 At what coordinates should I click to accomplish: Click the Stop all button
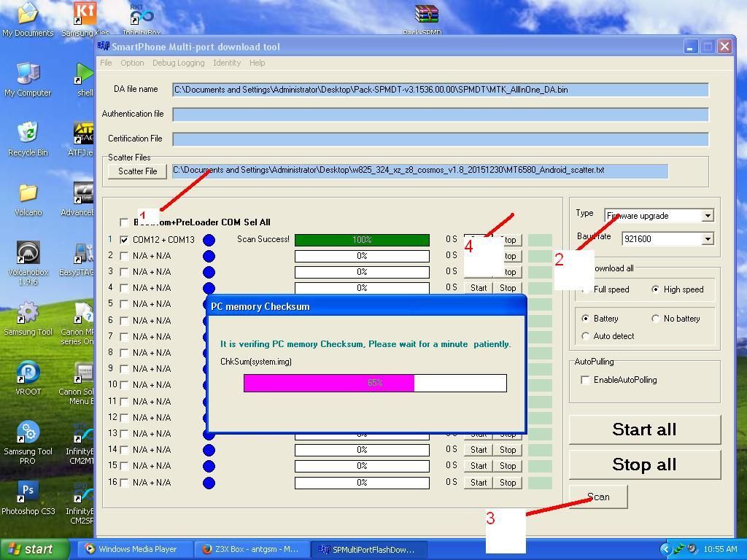point(645,464)
